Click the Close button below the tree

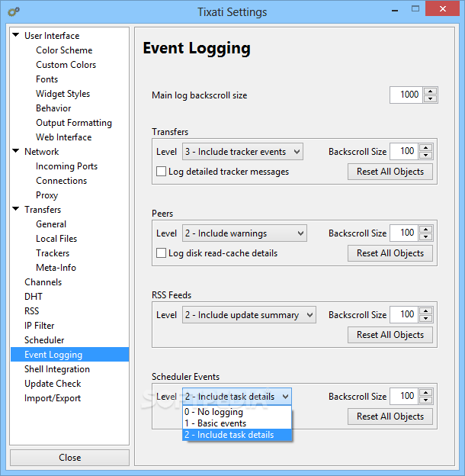(70, 458)
